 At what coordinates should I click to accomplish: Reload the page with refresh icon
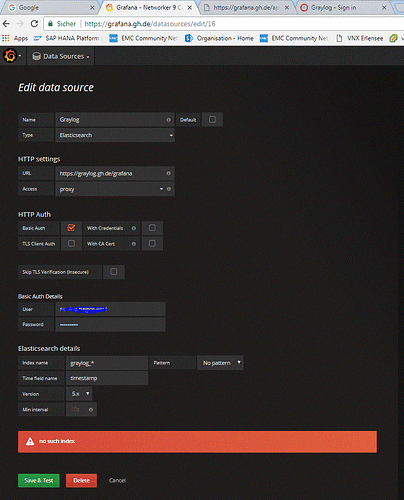(34, 24)
